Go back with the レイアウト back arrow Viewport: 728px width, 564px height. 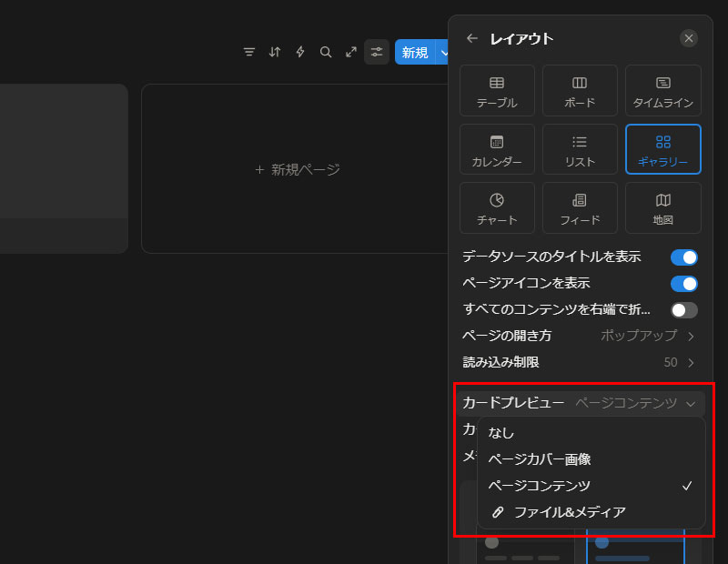tap(471, 38)
